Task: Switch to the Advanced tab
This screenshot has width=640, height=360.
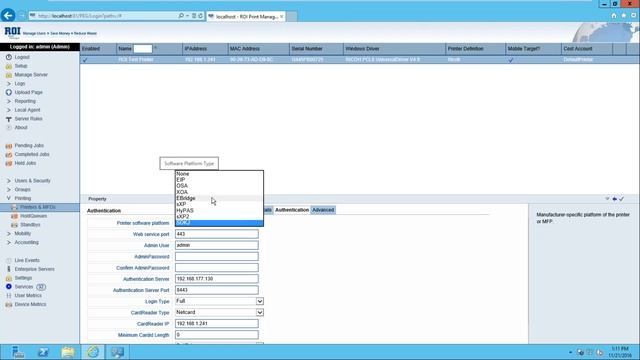Action: (323, 210)
